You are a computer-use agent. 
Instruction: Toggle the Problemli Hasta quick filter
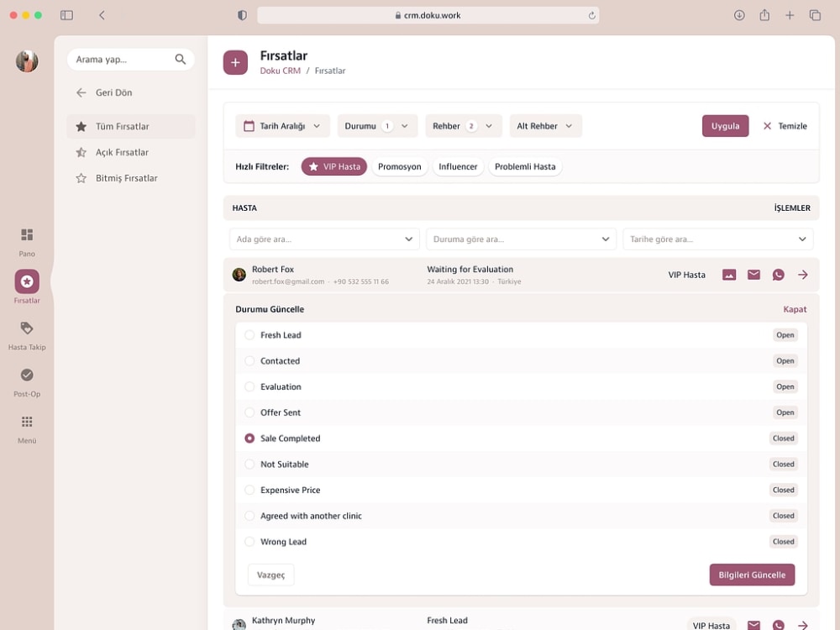click(x=525, y=166)
